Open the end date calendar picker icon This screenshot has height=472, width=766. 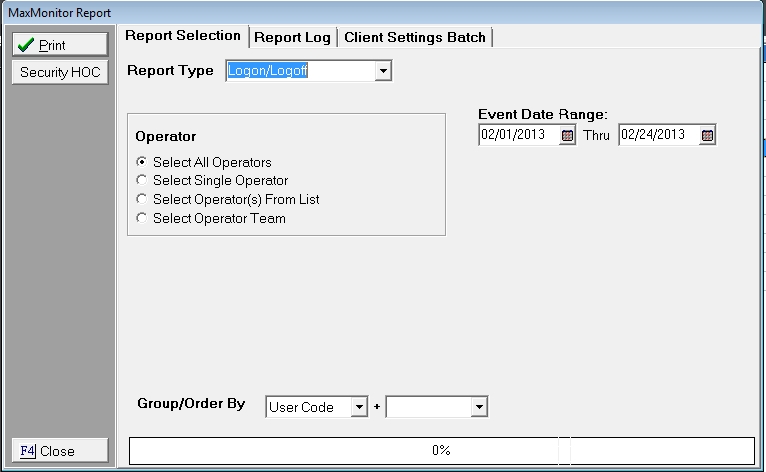707,135
